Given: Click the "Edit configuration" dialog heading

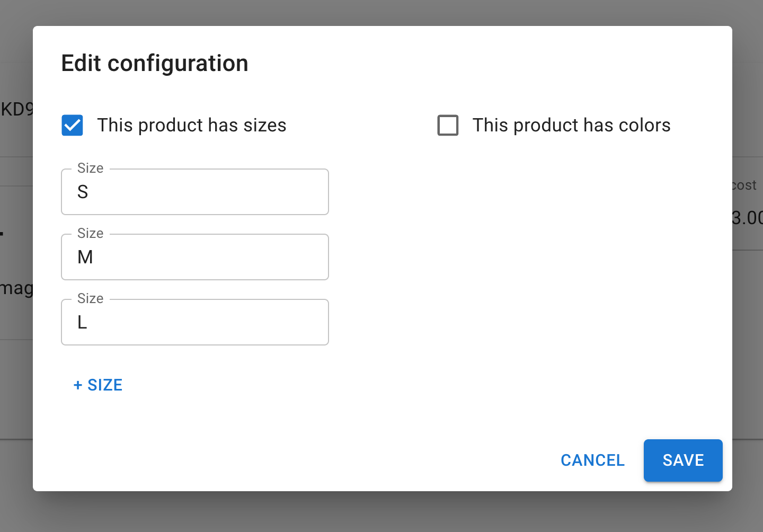Looking at the screenshot, I should (x=155, y=64).
